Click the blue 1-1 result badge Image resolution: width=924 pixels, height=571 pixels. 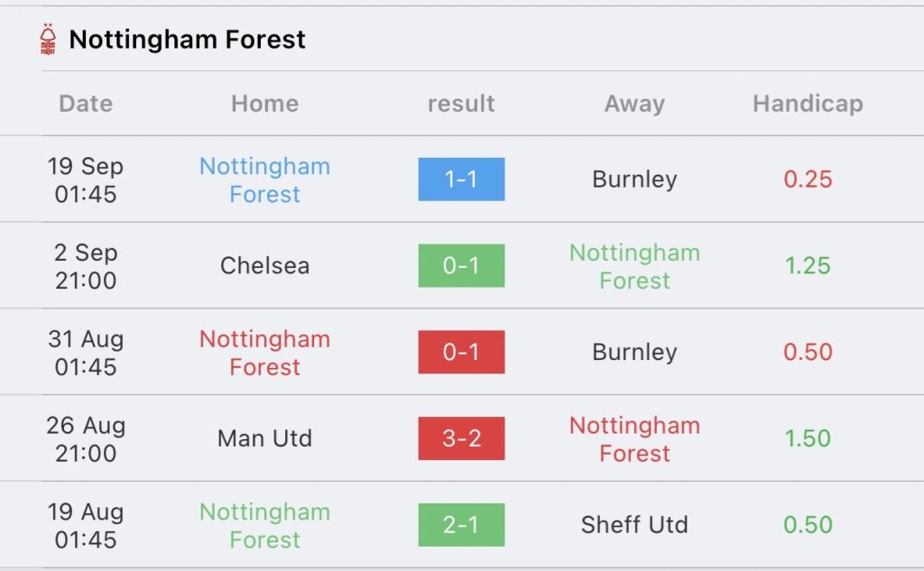coord(461,180)
